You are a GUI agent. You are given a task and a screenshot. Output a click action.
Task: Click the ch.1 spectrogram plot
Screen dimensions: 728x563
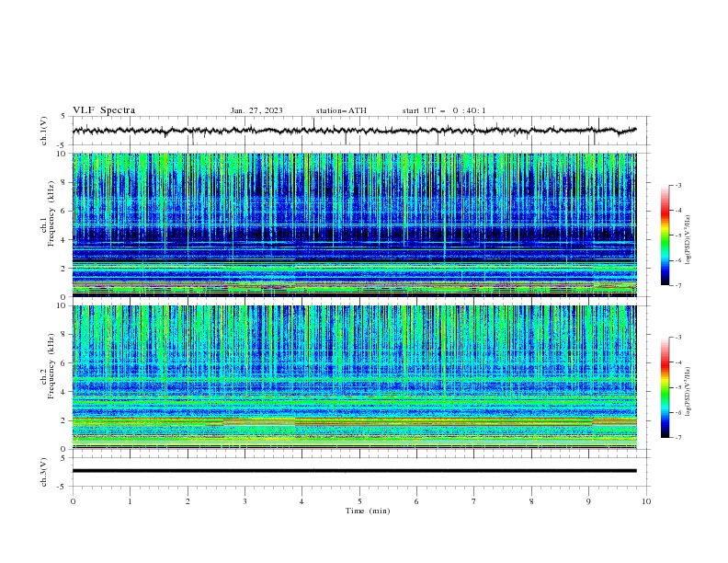coord(354,224)
